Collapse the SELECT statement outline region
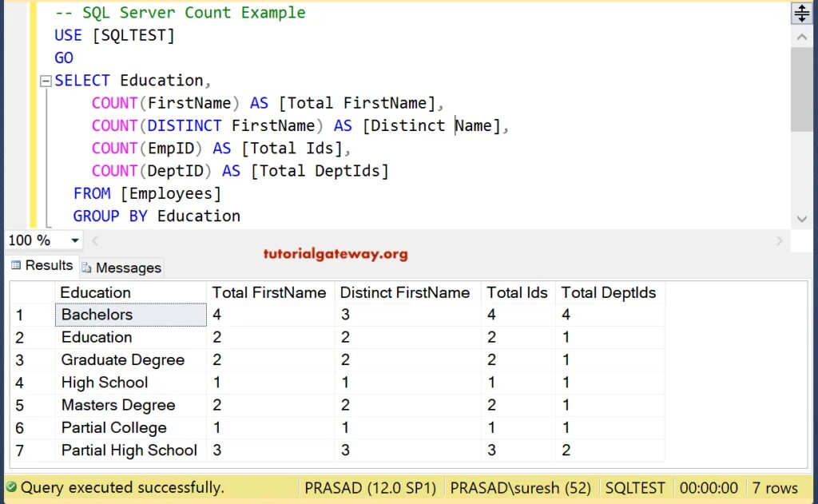 [x=46, y=80]
